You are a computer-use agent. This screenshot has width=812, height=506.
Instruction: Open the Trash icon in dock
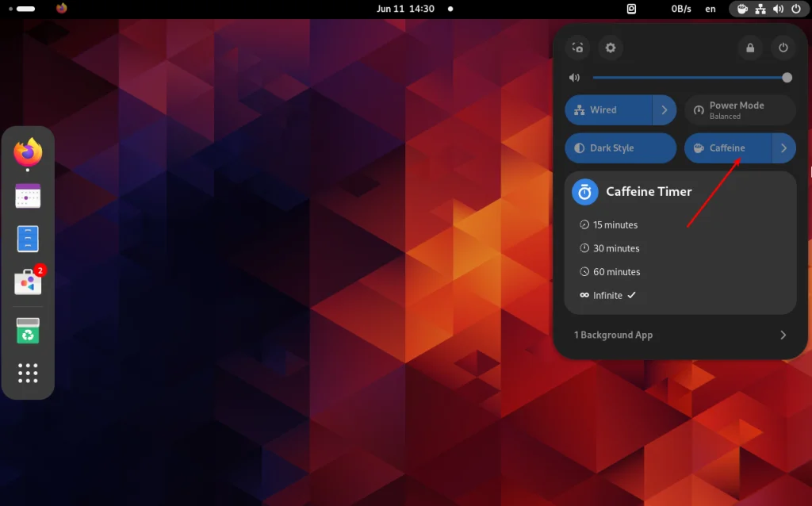tap(28, 331)
